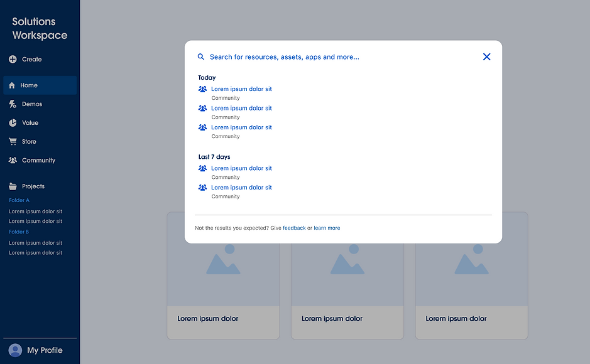590x364 pixels.
Task: Click the magnifier icon in the search bar
Action: (x=201, y=56)
